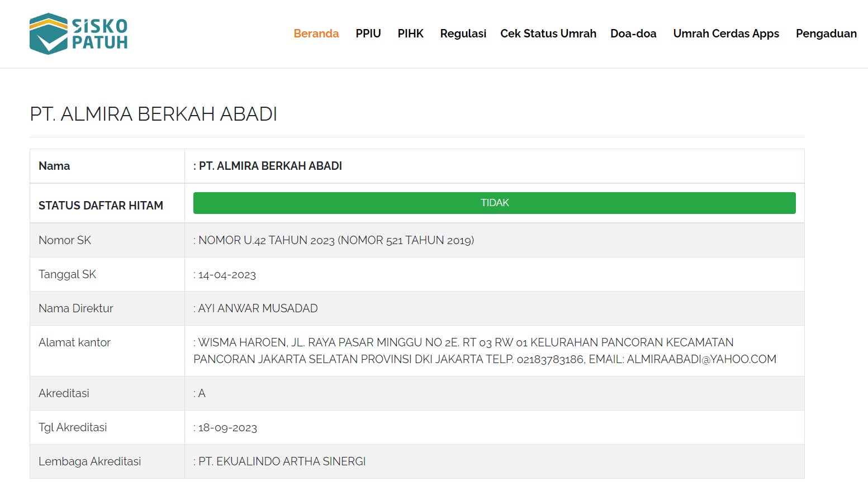Select Cek Status Umrah in navigation
Image resolution: width=868 pixels, height=491 pixels.
click(548, 34)
